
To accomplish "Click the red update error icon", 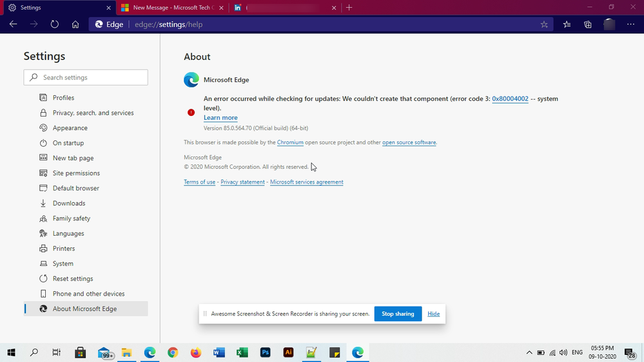I will [191, 113].
